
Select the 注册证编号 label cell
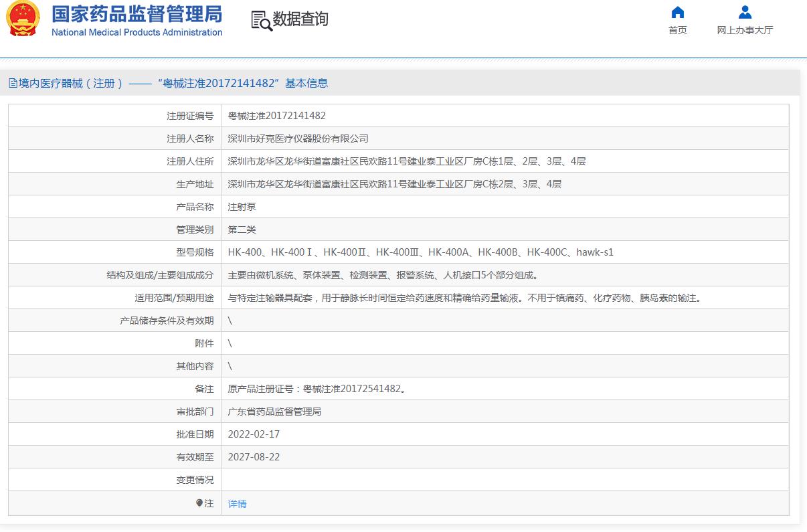(190, 116)
